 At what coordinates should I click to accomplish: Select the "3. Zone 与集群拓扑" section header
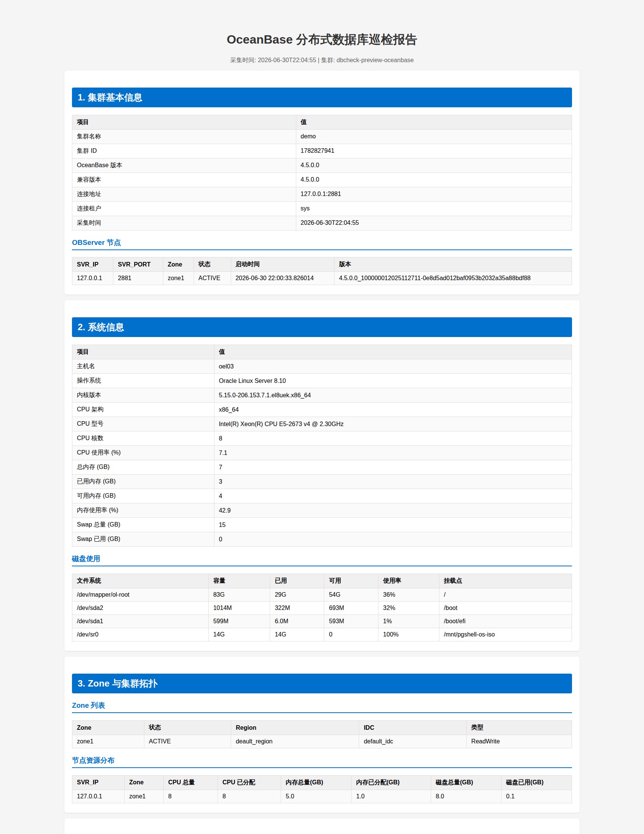pos(322,684)
